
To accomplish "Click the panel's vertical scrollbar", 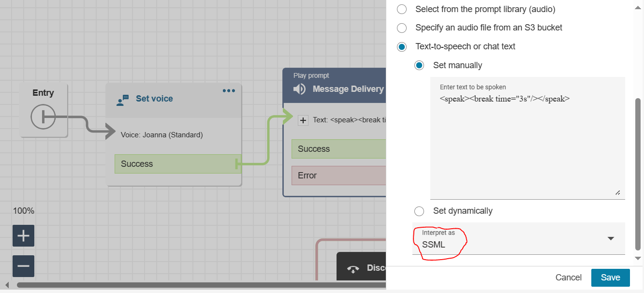I will (638, 174).
